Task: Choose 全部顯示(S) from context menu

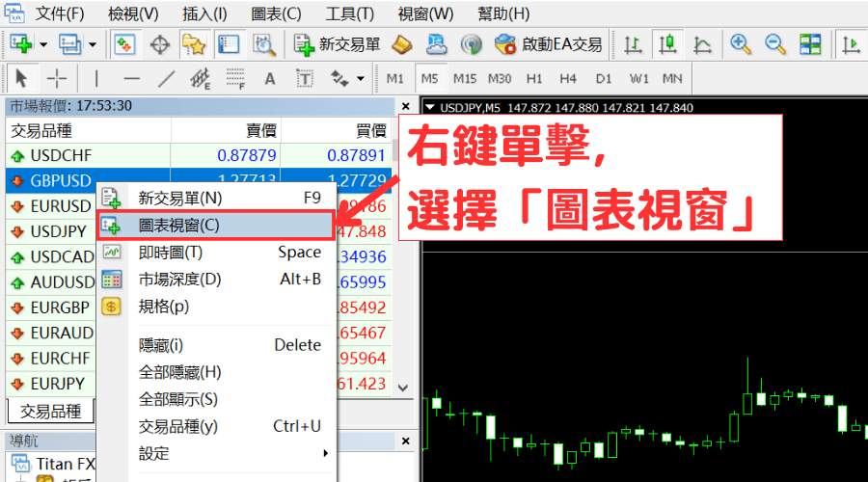Action: point(216,399)
